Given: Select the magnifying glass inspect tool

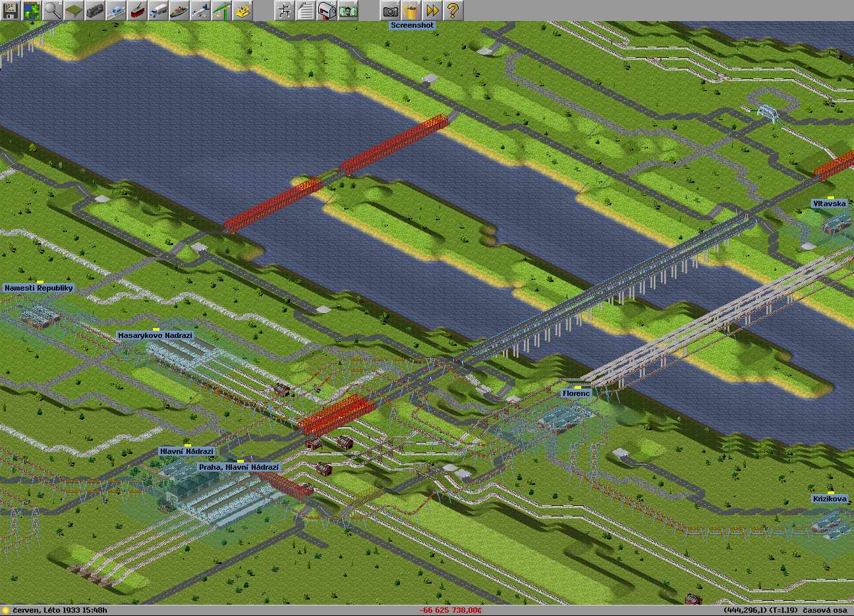Looking at the screenshot, I should 53,11.
